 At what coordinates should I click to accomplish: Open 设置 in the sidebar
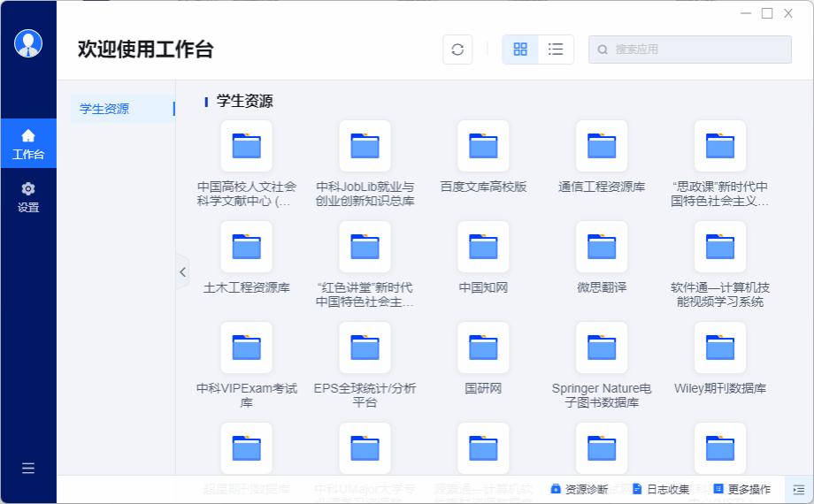28,197
